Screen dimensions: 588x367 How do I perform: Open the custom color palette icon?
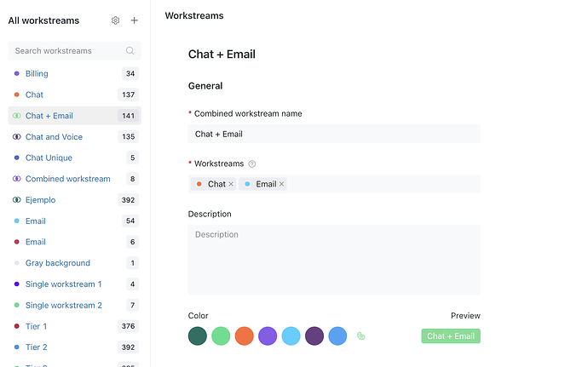pos(361,336)
